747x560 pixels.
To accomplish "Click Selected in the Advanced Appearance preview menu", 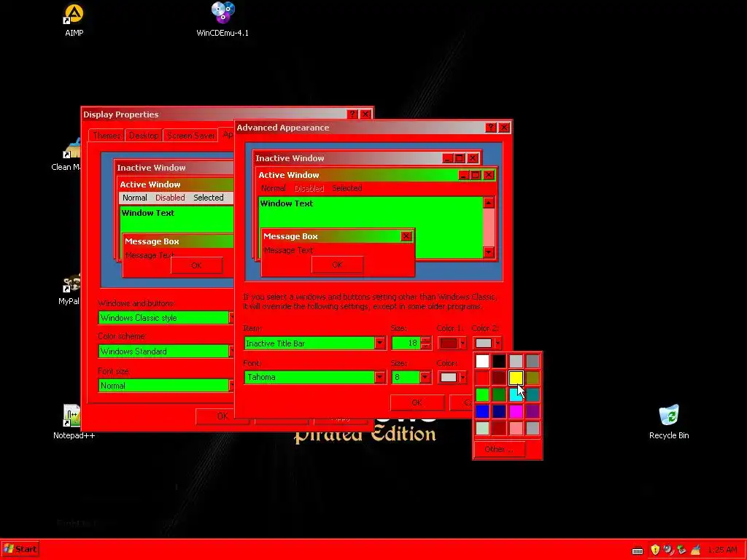I will (x=347, y=188).
